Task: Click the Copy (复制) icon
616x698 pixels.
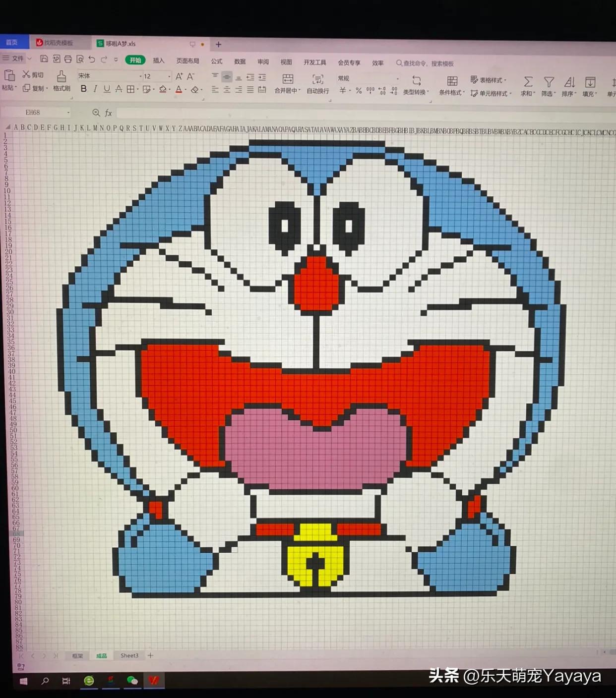Action: tap(26, 88)
